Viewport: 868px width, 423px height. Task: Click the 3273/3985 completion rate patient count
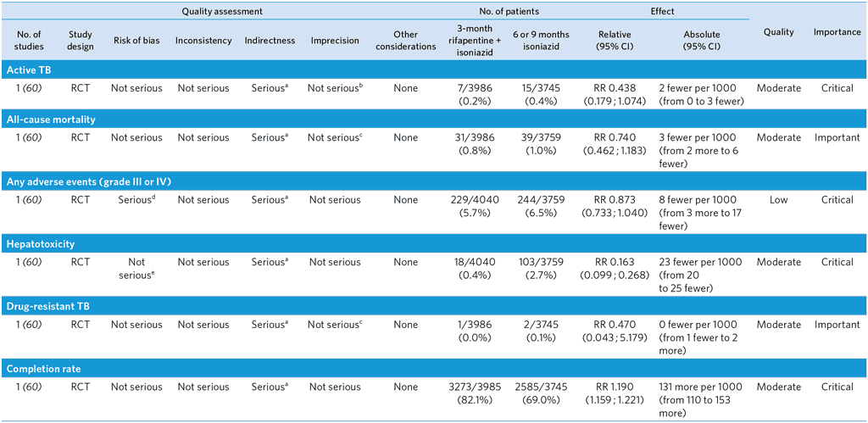[476, 387]
